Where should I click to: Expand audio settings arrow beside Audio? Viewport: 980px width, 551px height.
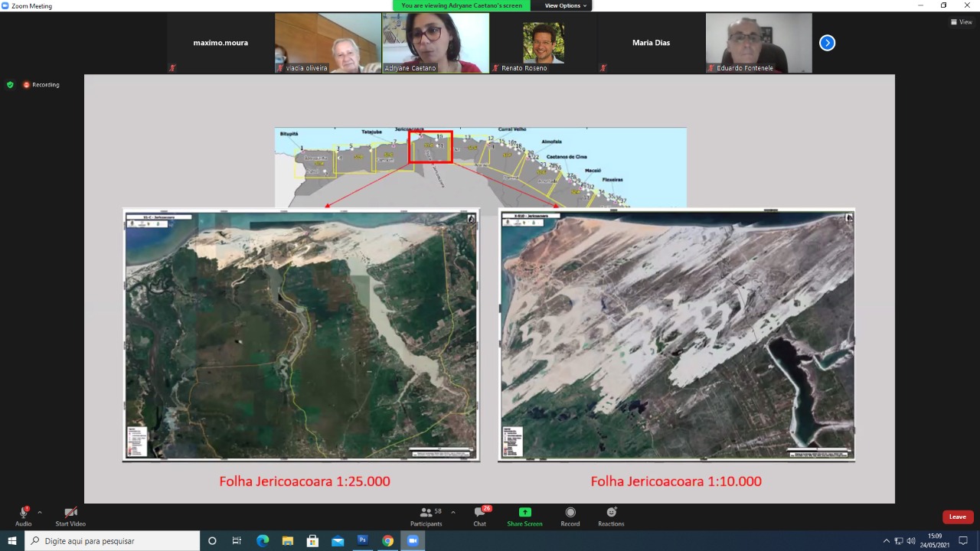[x=40, y=513]
